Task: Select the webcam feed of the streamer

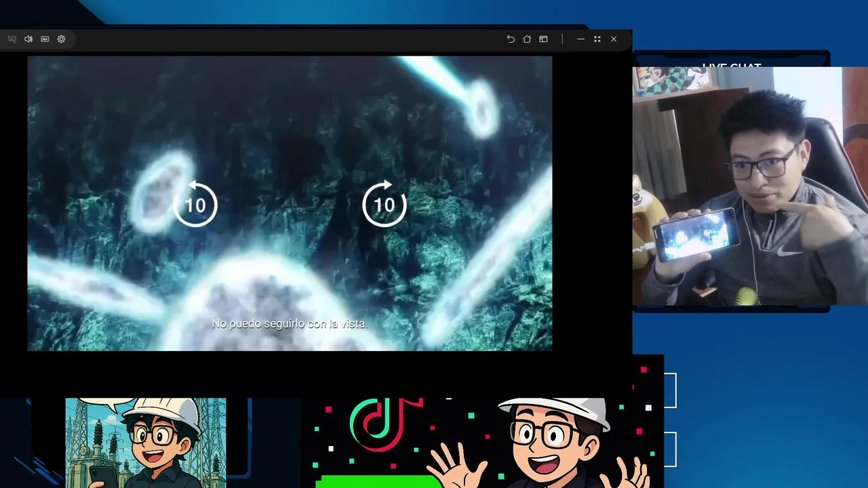Action: pyautogui.click(x=750, y=186)
